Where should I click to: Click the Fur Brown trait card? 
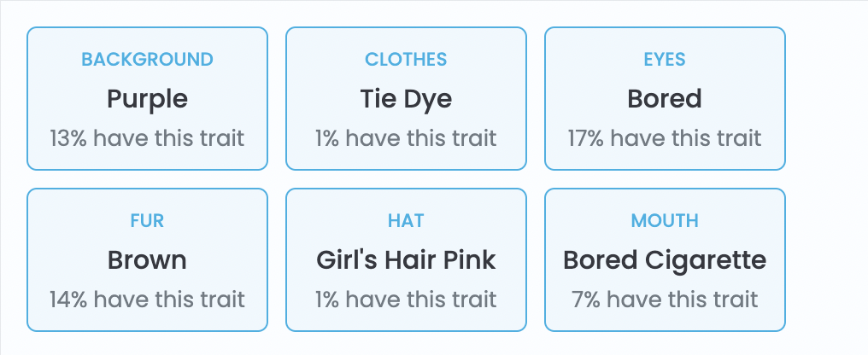(x=147, y=260)
